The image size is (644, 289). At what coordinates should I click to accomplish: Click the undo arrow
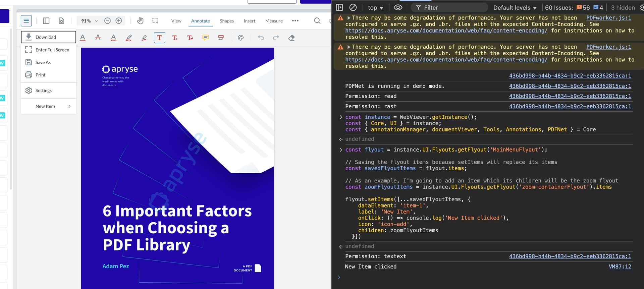261,38
